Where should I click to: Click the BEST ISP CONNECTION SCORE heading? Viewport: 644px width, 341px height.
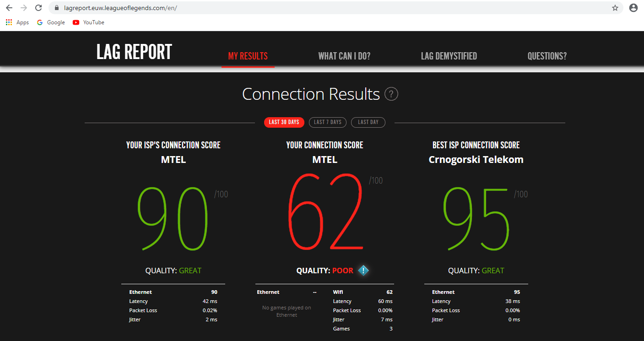pos(476,145)
